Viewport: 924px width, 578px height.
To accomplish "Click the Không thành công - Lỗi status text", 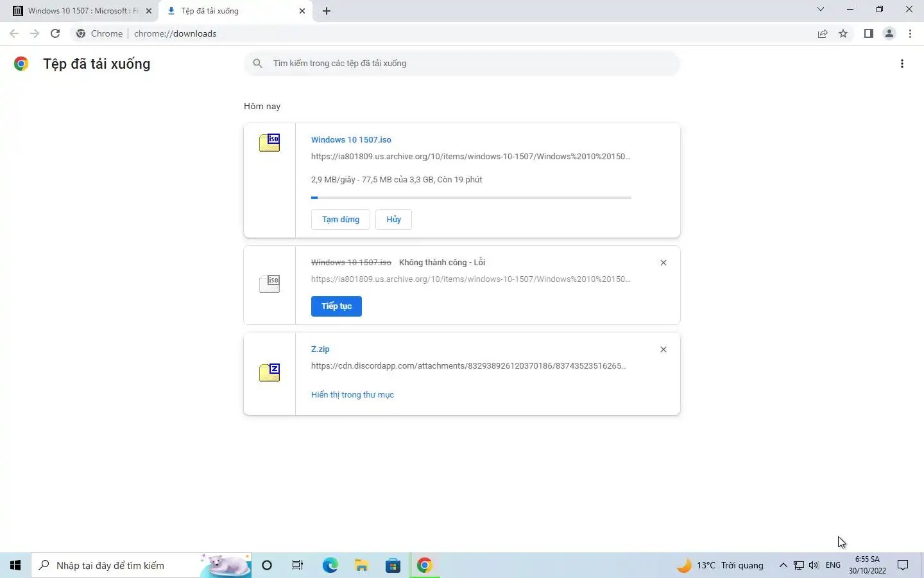I will [x=442, y=262].
